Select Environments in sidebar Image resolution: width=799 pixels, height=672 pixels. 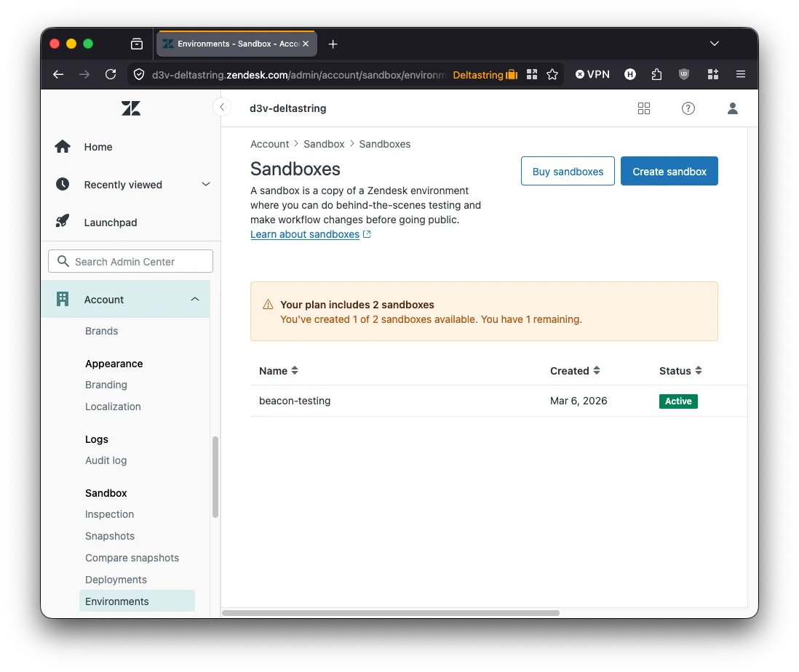click(137, 601)
